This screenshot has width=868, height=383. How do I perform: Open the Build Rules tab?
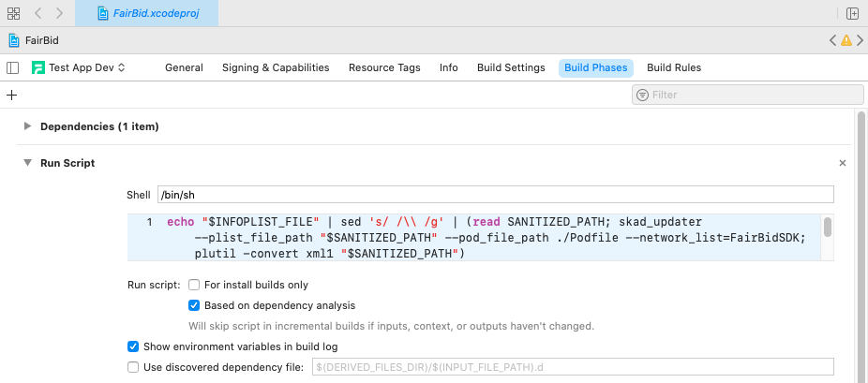click(x=674, y=68)
